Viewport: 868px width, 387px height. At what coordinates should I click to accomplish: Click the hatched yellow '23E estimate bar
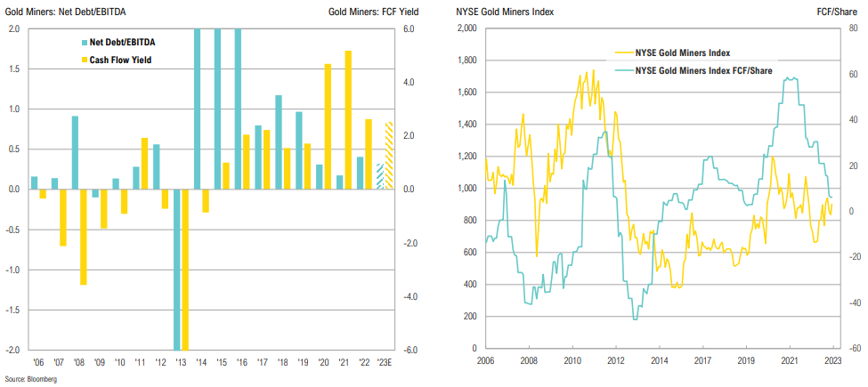(x=389, y=156)
